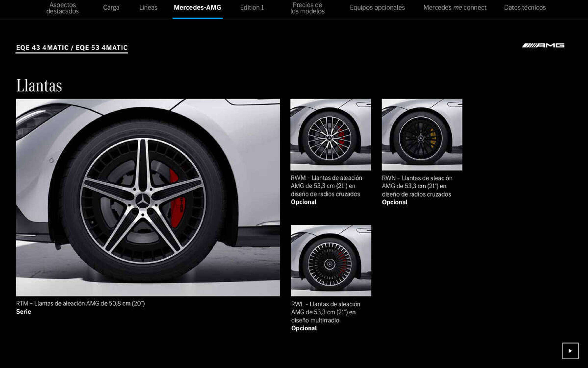588x368 pixels.
Task: Click the RWM wheel description text
Action: [326, 186]
